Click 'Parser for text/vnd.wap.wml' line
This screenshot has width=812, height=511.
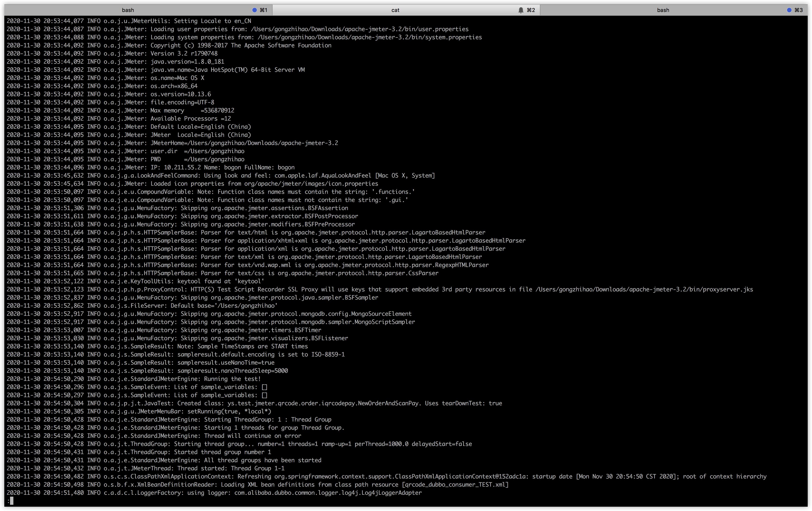coord(247,265)
